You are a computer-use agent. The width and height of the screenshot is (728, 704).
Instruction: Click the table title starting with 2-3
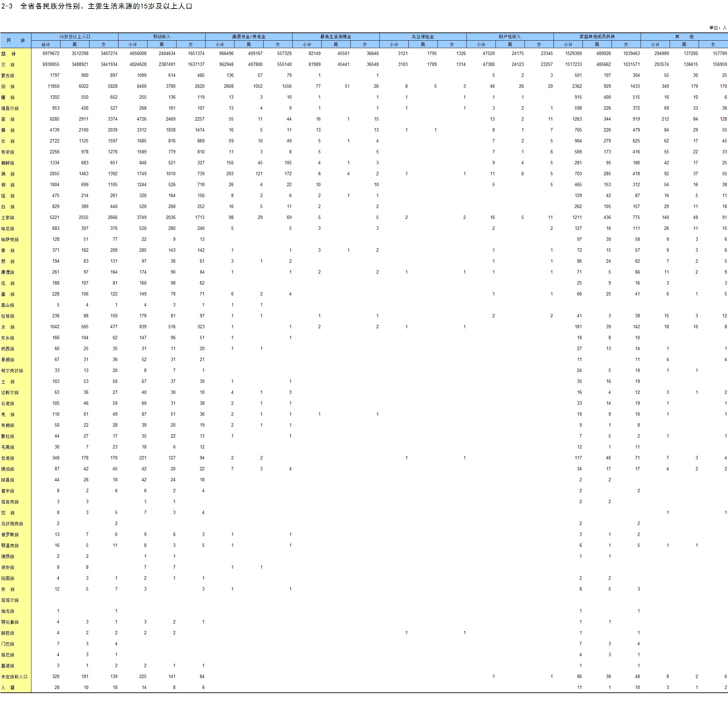[97, 6]
